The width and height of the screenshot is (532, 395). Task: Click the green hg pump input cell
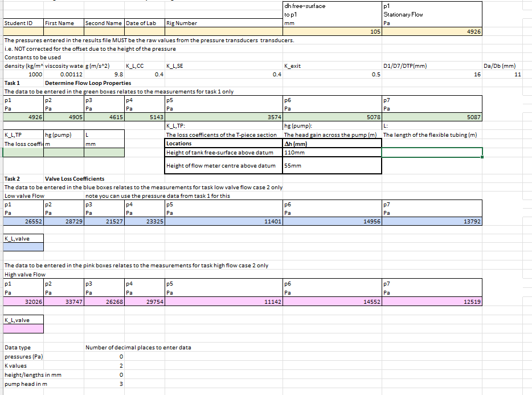tap(63, 153)
